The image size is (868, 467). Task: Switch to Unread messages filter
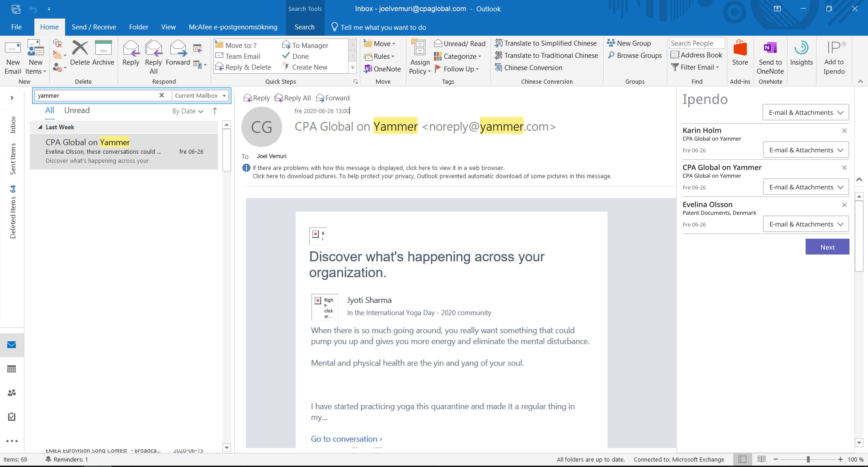(77, 111)
